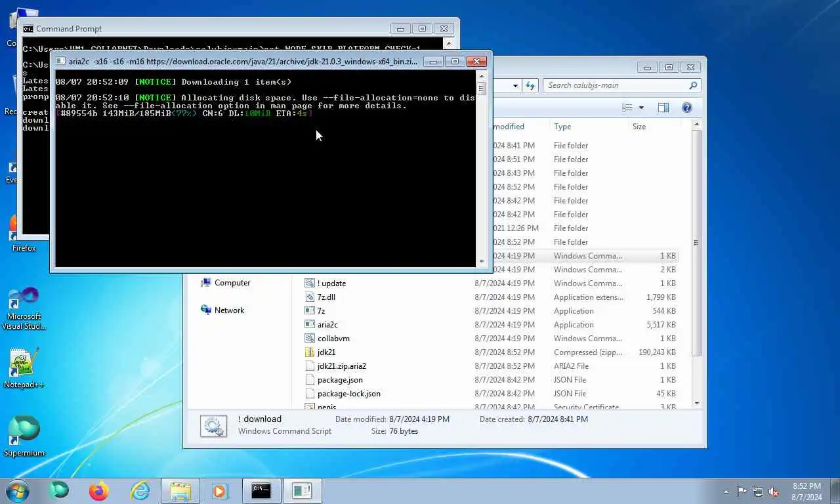Open Action Center flag tray icon
Viewport: 840px width, 504px height.
pyautogui.click(x=742, y=492)
